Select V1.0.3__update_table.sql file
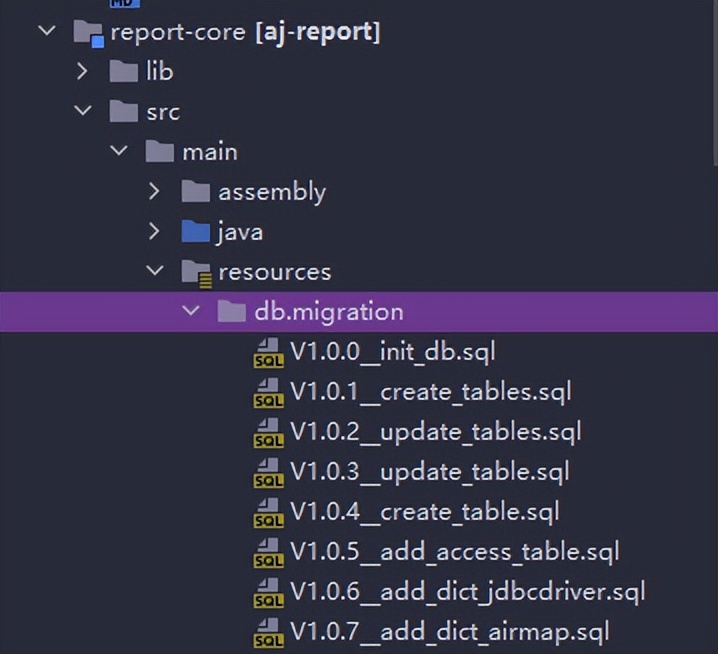This screenshot has width=718, height=654. click(x=430, y=472)
